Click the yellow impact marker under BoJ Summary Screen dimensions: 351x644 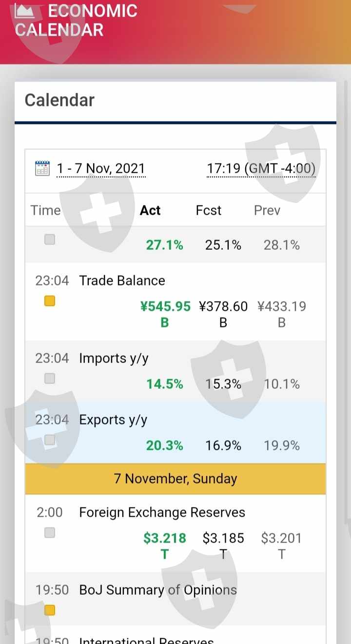(x=50, y=610)
